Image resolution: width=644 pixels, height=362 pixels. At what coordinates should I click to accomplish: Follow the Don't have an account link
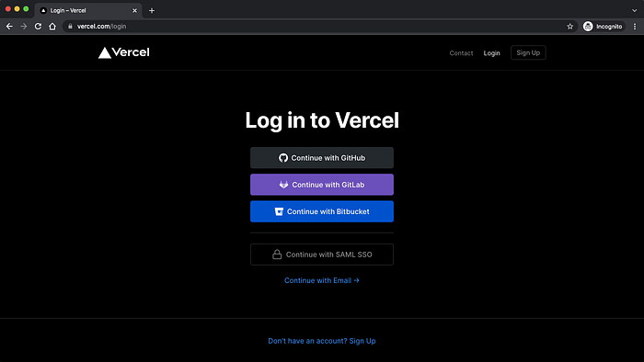tap(322, 341)
